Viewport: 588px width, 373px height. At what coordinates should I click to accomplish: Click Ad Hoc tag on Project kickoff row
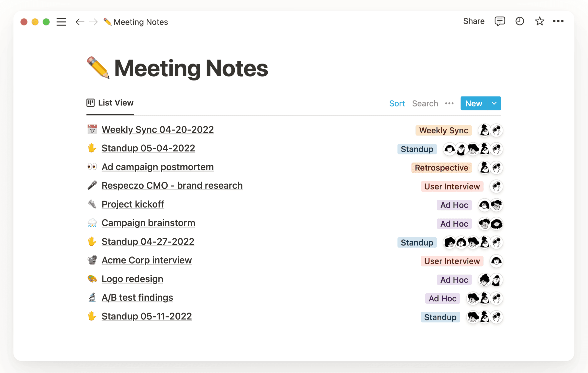pyautogui.click(x=454, y=205)
